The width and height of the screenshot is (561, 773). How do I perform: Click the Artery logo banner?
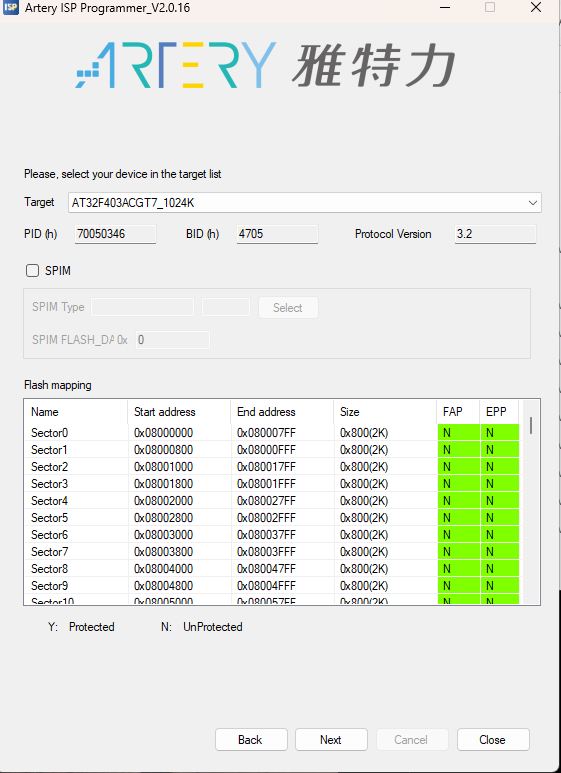[x=265, y=66]
